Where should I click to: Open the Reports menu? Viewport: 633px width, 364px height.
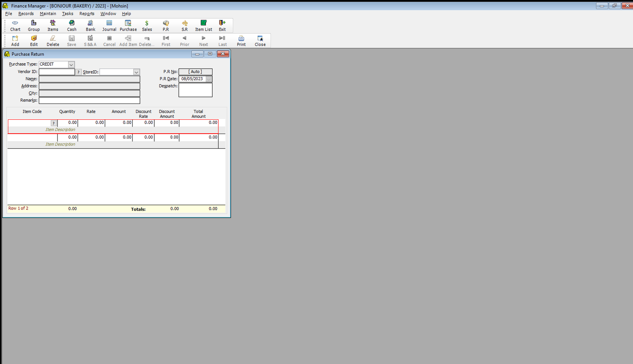87,13
